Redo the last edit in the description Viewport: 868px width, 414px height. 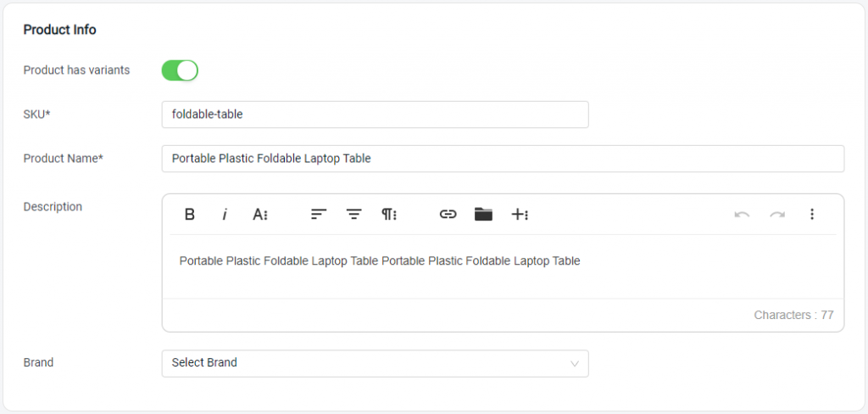(777, 215)
